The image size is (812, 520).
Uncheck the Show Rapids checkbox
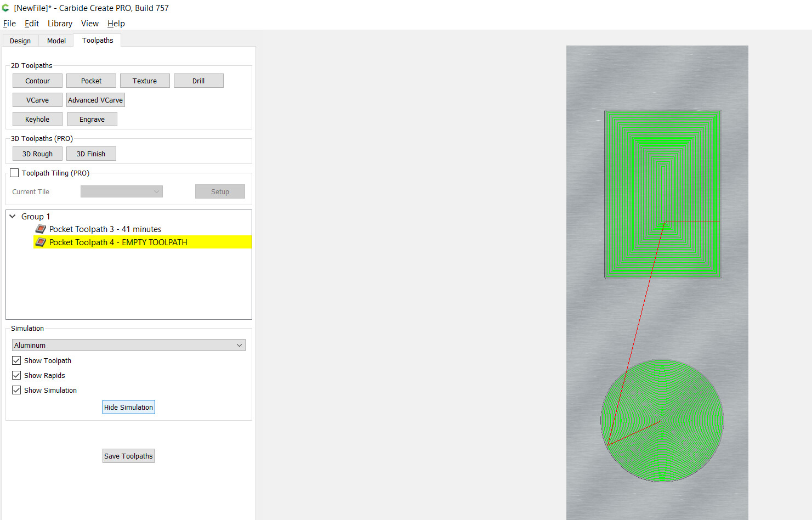point(16,375)
